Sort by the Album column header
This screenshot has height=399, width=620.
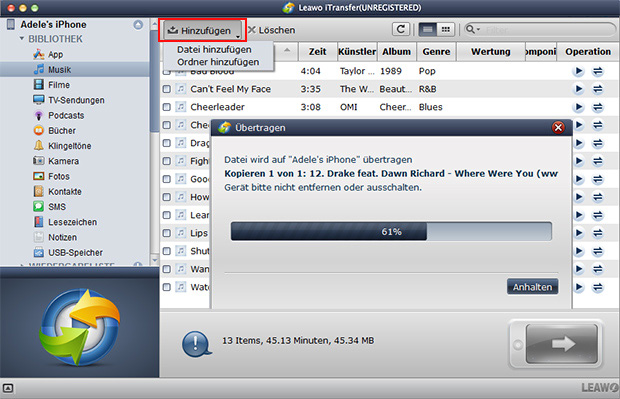click(x=396, y=51)
